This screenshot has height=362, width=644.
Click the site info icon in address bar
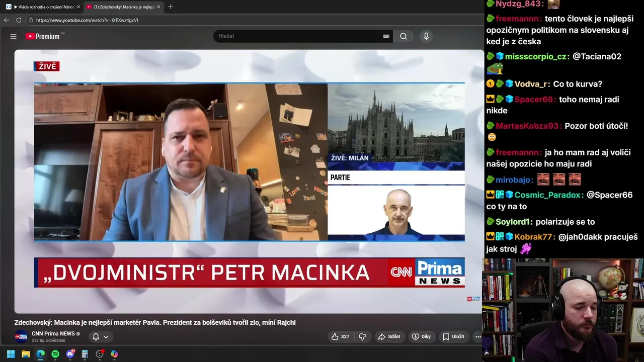(31, 20)
